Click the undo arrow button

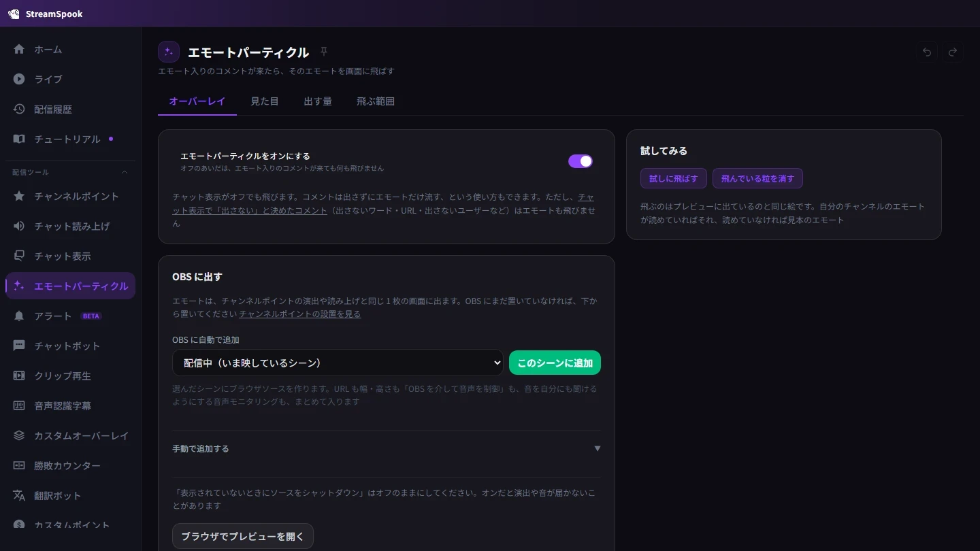[927, 52]
